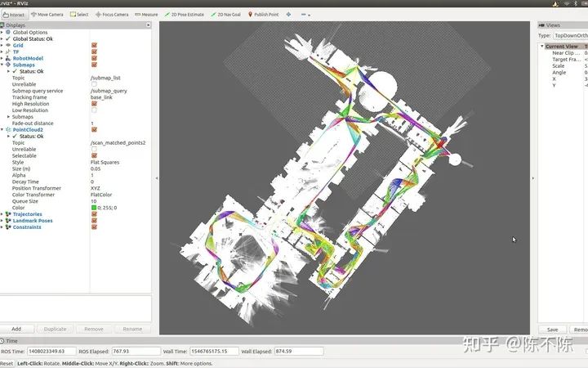Choose the Select tool in toolbar
The width and height of the screenshot is (588, 368).
pyautogui.click(x=79, y=14)
